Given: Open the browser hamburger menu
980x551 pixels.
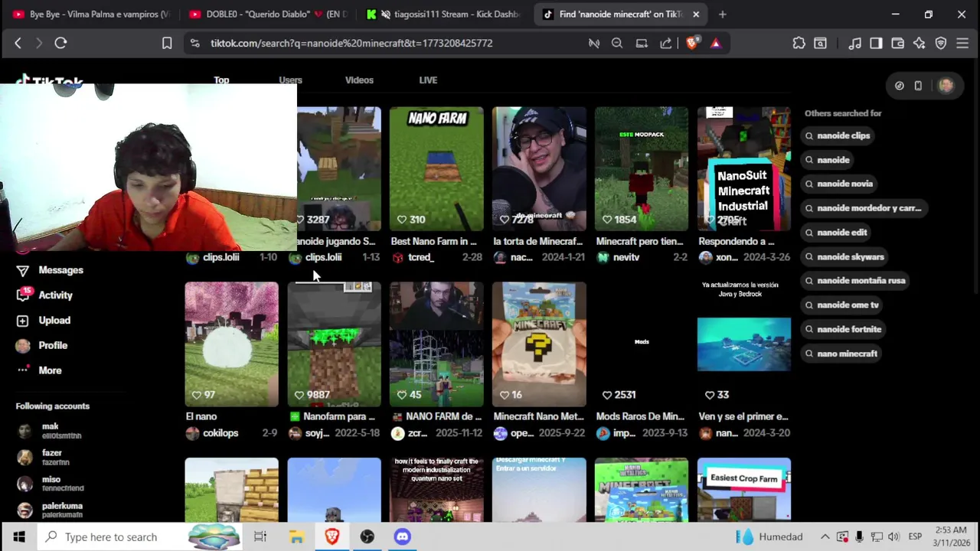Looking at the screenshot, I should tap(962, 43).
